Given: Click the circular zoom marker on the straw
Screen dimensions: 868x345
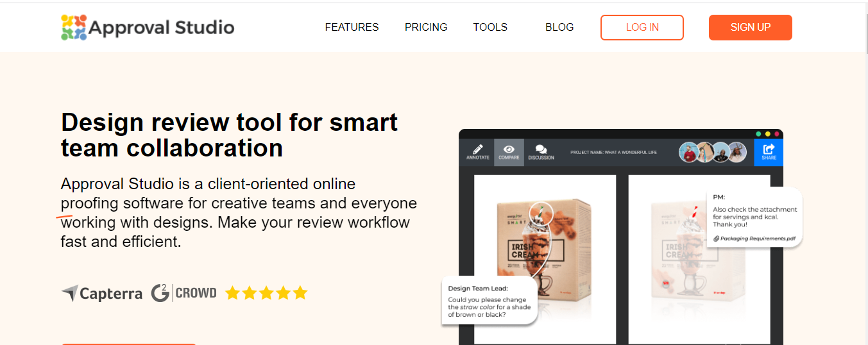Looking at the screenshot, I should pyautogui.click(x=541, y=214).
